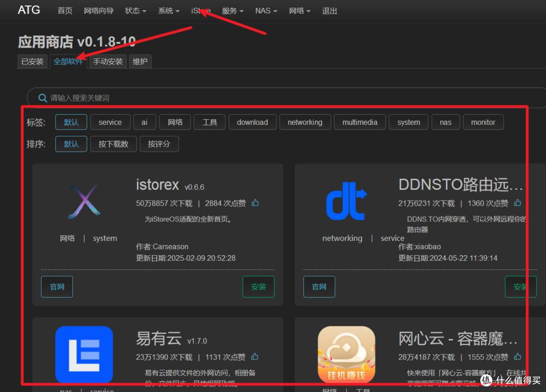Select the 默认 tag filter
The width and height of the screenshot is (546, 392).
tap(71, 122)
